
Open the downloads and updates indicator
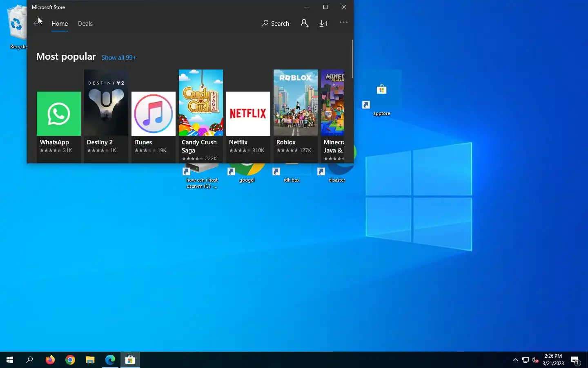click(324, 24)
